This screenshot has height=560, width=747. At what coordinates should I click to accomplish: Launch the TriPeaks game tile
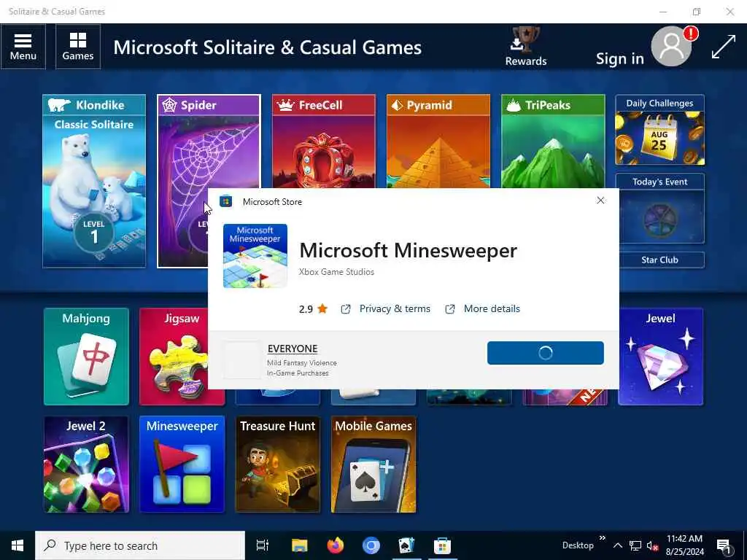tap(553, 141)
